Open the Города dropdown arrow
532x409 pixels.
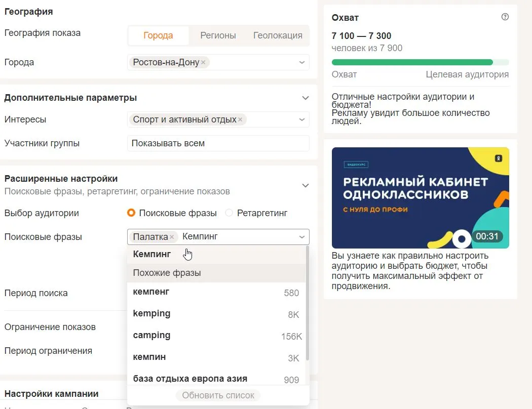(302, 63)
